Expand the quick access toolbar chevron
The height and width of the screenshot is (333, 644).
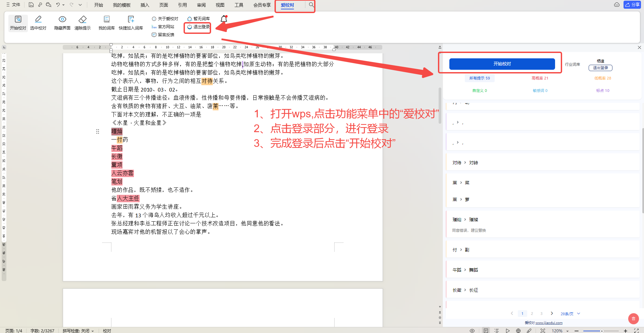80,5
